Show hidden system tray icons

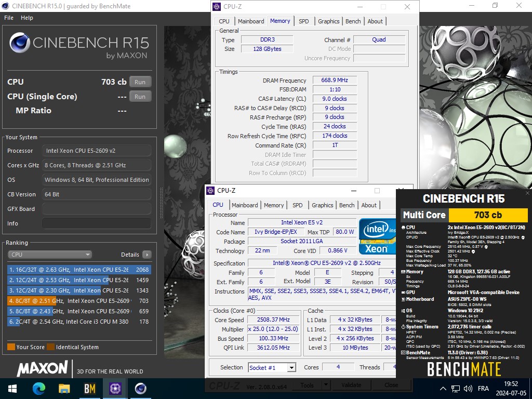click(x=443, y=389)
